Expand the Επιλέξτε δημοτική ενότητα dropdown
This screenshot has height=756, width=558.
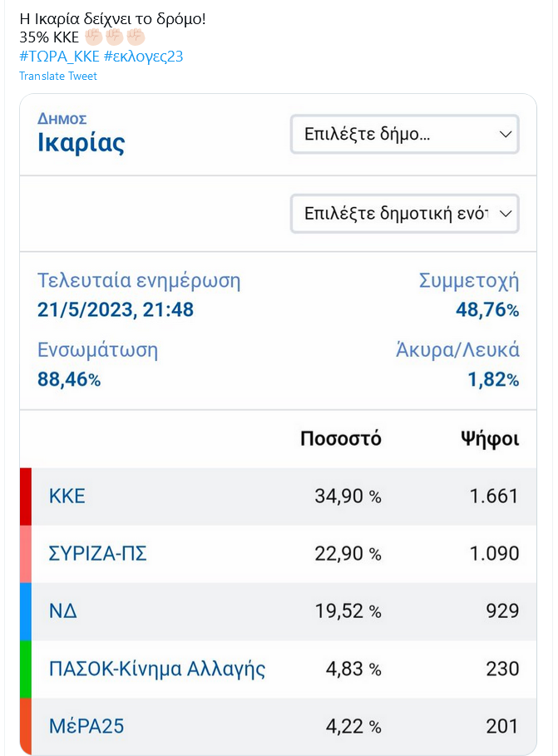pos(405,214)
